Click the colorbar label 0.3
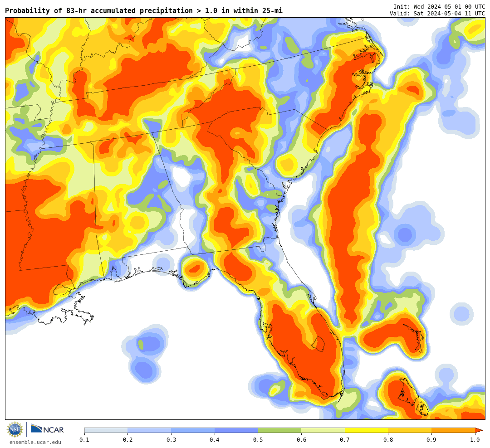The width and height of the screenshot is (490, 448). (x=171, y=440)
